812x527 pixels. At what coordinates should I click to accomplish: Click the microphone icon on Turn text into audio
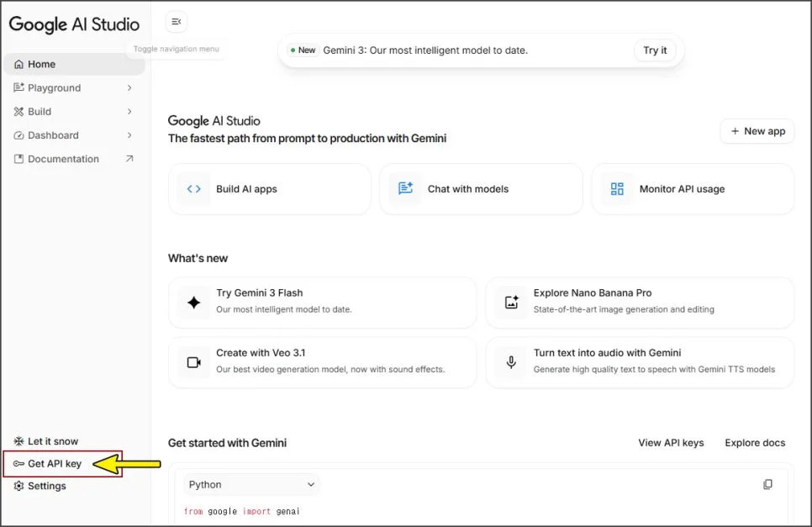(511, 362)
